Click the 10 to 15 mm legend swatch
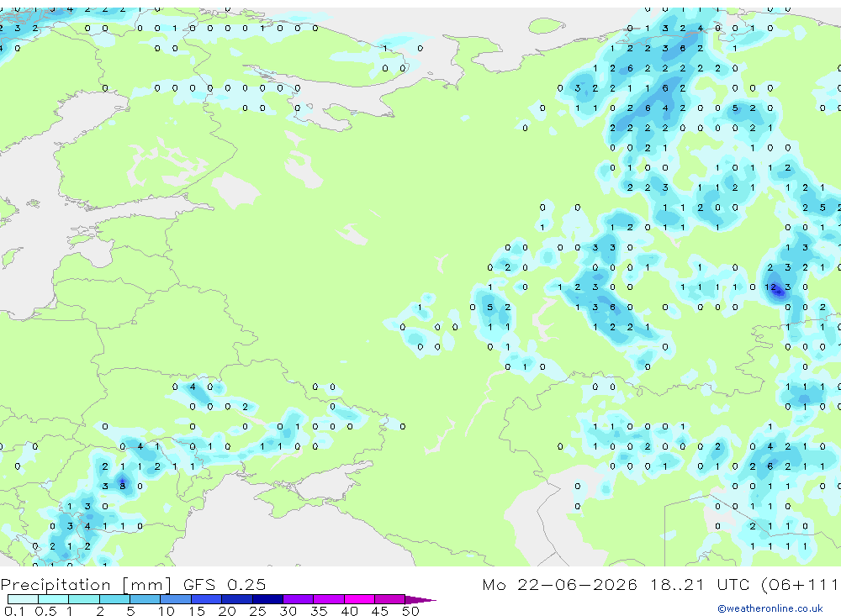The width and height of the screenshot is (841, 616). tap(176, 599)
